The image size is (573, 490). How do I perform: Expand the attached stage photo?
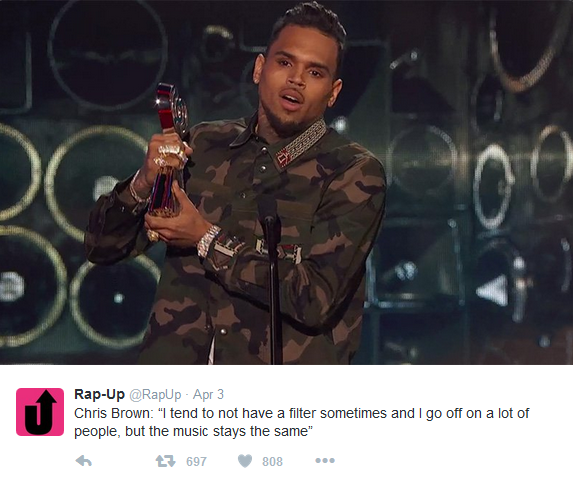(286, 182)
